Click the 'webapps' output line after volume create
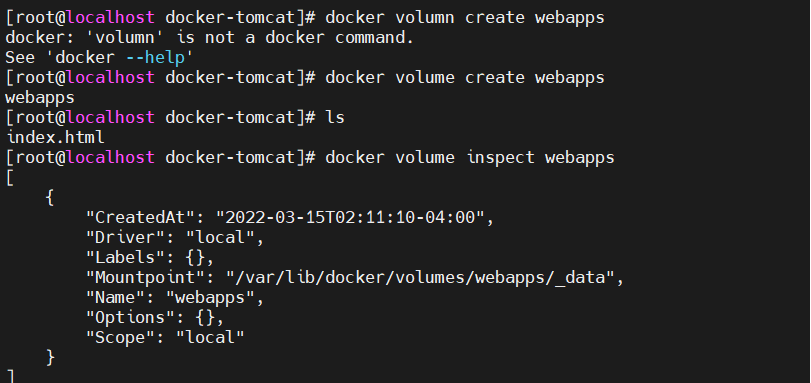 [x=40, y=97]
